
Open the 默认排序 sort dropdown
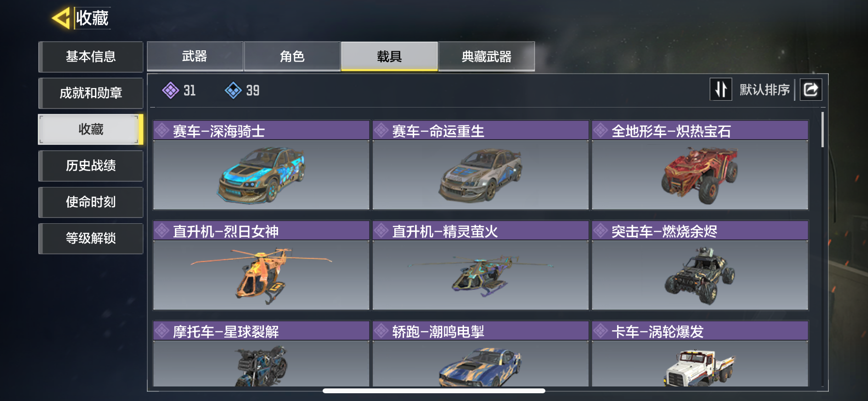pos(764,90)
